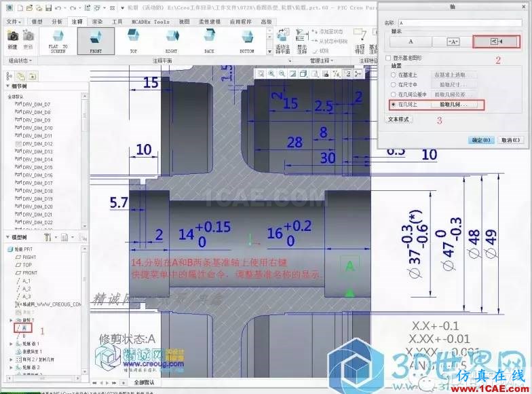
Task: Expand the 轮廓 筋 1 tree node
Action: coord(11,344)
